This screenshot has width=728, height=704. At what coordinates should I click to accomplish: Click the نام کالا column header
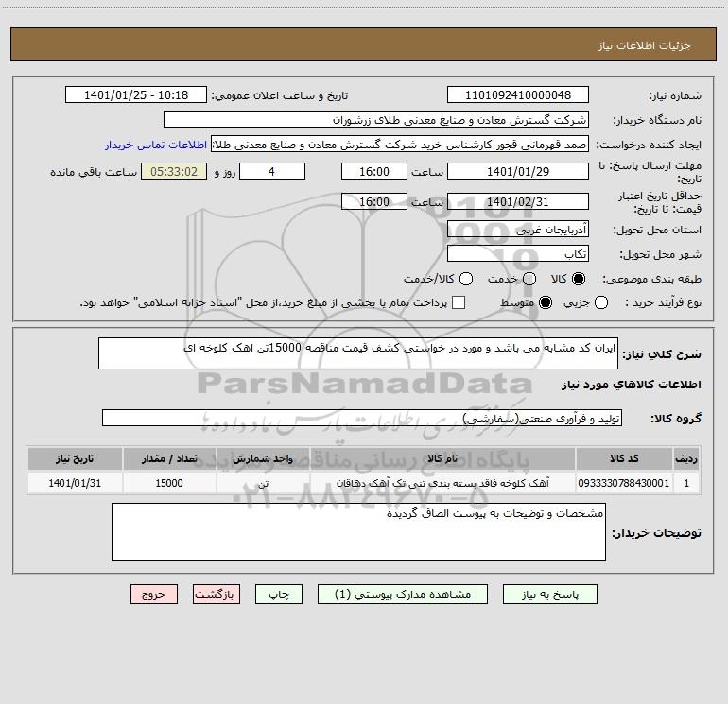(x=442, y=458)
